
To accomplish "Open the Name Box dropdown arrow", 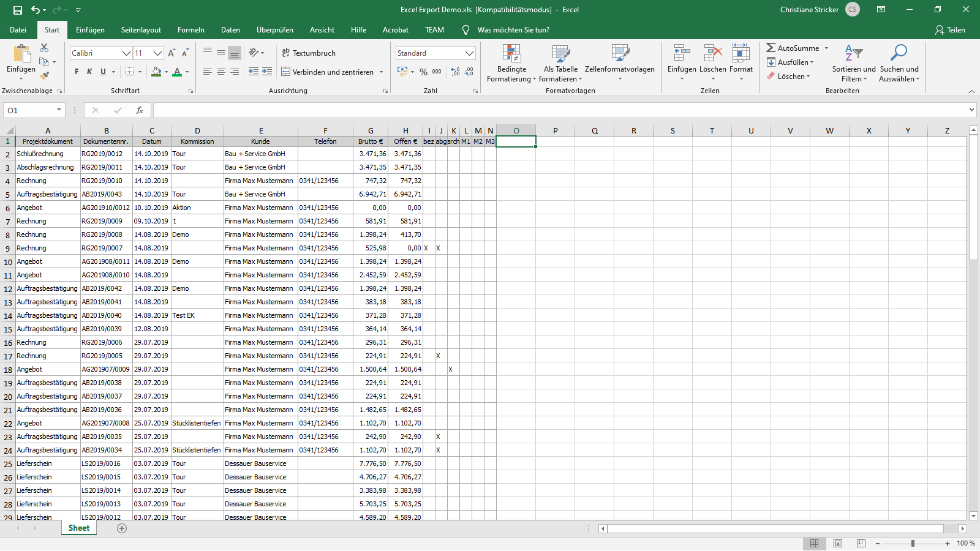I will click(x=59, y=110).
